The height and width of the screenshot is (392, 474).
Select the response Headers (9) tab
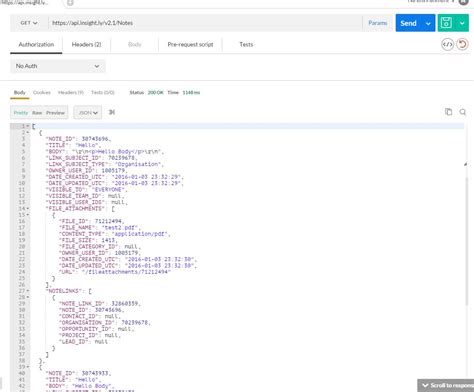71,93
